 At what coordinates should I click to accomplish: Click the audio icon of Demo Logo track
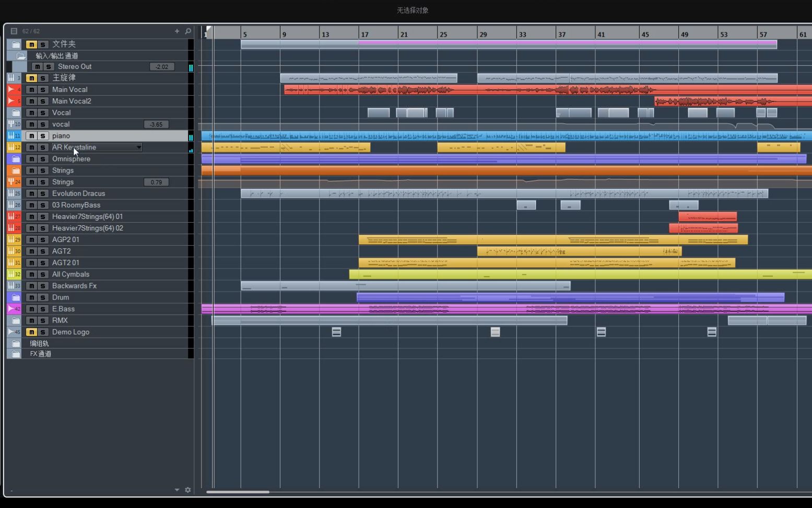[11, 332]
